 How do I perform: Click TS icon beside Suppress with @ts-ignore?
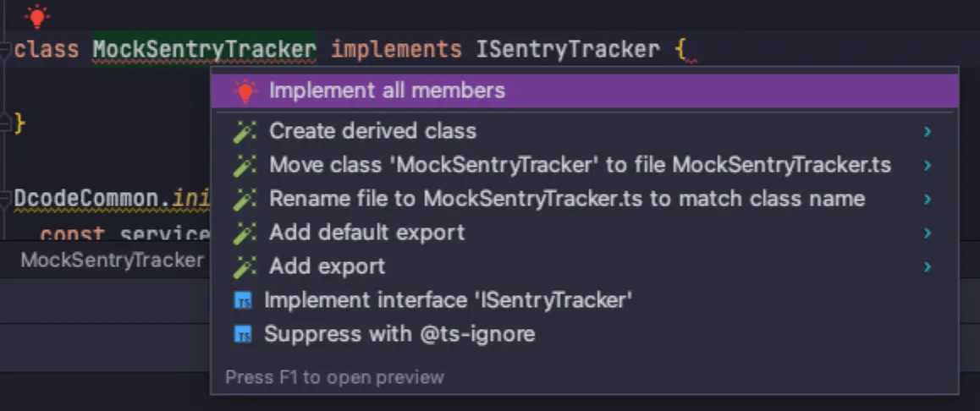[x=243, y=335]
